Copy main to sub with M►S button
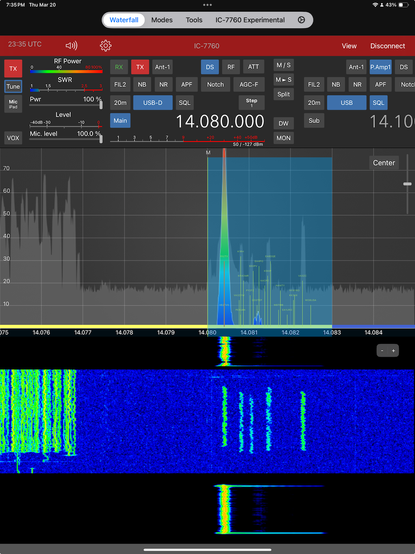 click(x=283, y=80)
